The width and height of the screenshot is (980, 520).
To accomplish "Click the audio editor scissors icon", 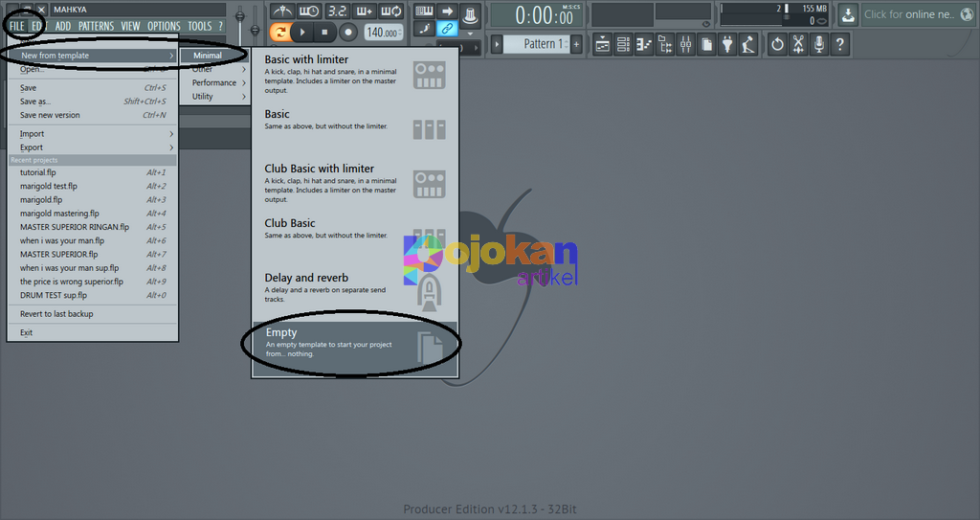I will 798,44.
